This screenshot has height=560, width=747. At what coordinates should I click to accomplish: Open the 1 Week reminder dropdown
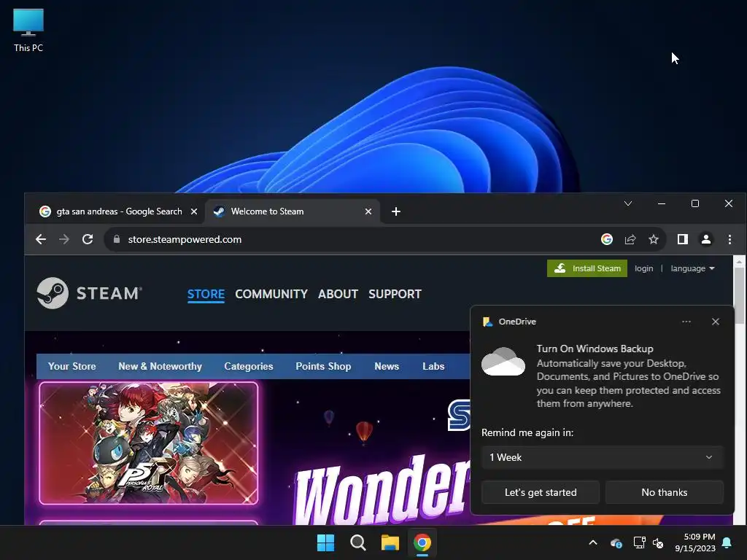pyautogui.click(x=602, y=457)
